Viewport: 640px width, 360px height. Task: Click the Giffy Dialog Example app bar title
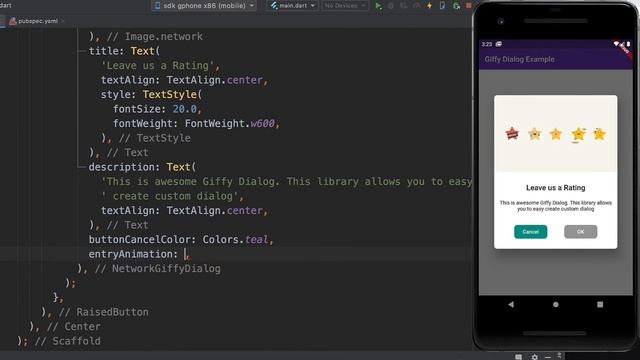pos(520,59)
